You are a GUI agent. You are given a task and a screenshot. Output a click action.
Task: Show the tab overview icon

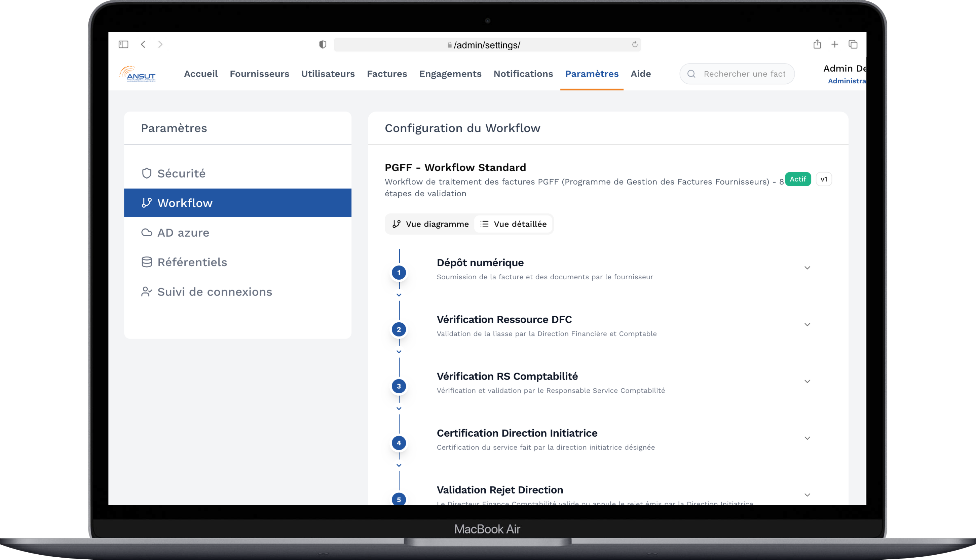[x=853, y=45]
